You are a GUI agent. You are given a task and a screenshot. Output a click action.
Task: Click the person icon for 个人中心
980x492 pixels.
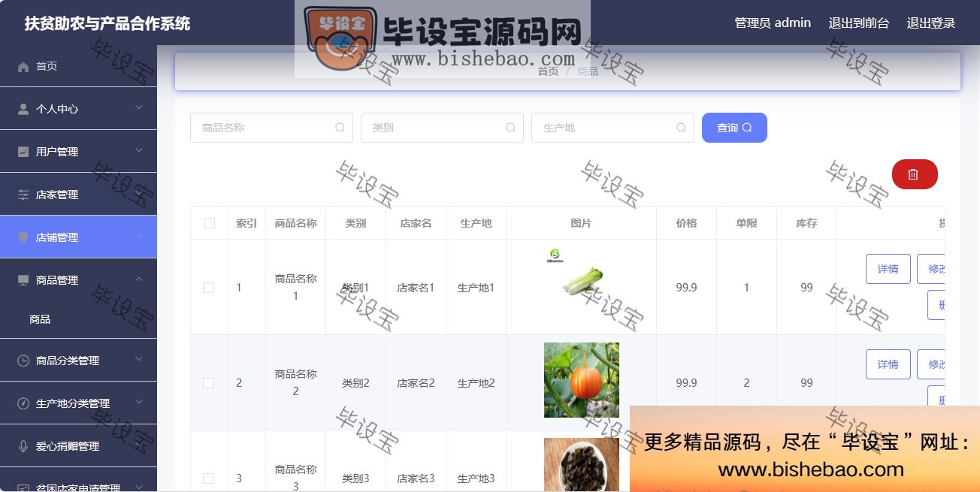[23, 109]
